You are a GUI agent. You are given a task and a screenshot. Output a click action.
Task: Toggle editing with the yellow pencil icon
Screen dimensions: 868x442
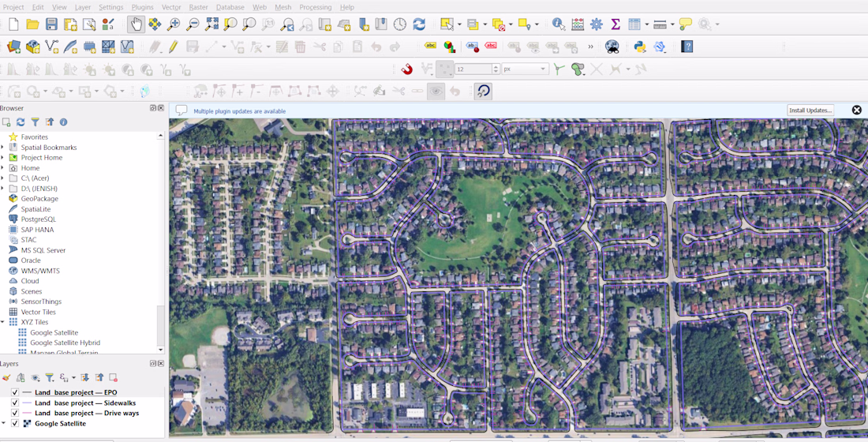click(x=174, y=47)
